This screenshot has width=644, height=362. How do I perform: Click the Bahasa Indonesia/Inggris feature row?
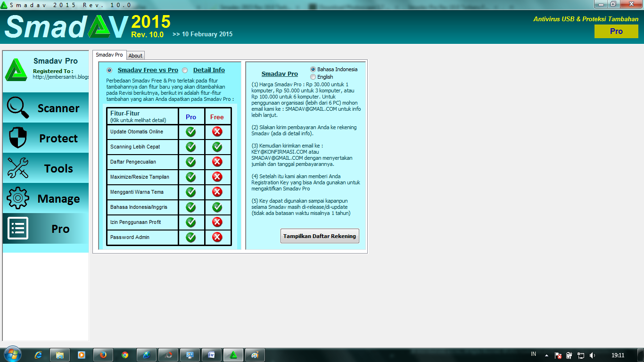click(142, 207)
